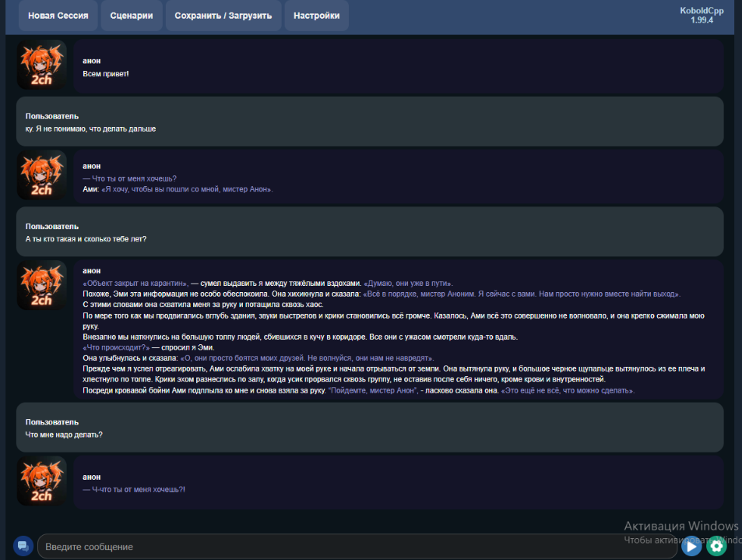Click the line Ами: «Я хочу, чтобы вы пошли со мной

178,189
